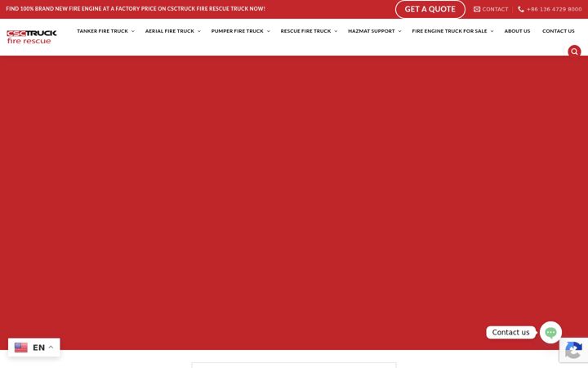Screen dimensions: 588x368
Task: Expand the Tanker Fire Truck chevron
Action: click(x=133, y=31)
